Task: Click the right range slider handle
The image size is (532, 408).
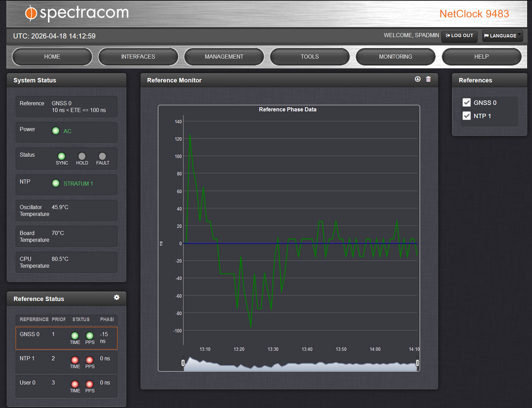Action: [417, 363]
